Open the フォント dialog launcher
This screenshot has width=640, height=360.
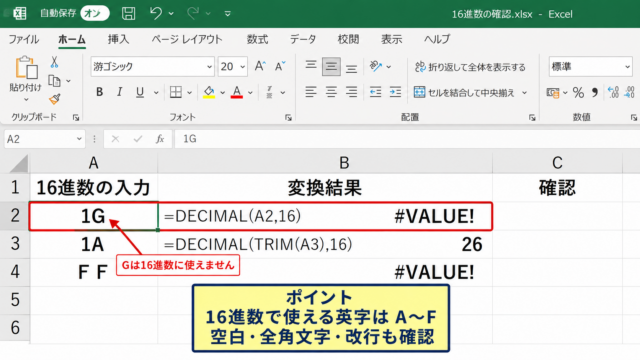pyautogui.click(x=288, y=118)
